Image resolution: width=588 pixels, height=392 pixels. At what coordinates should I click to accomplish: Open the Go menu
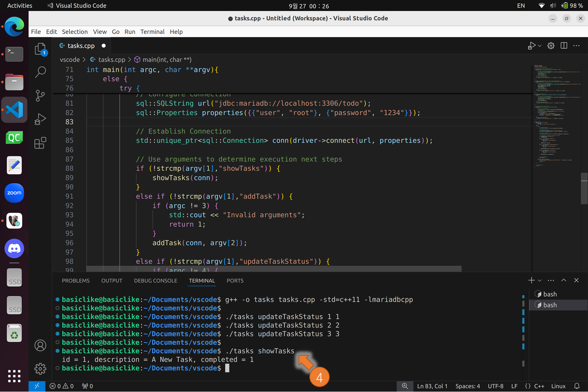coord(115,32)
